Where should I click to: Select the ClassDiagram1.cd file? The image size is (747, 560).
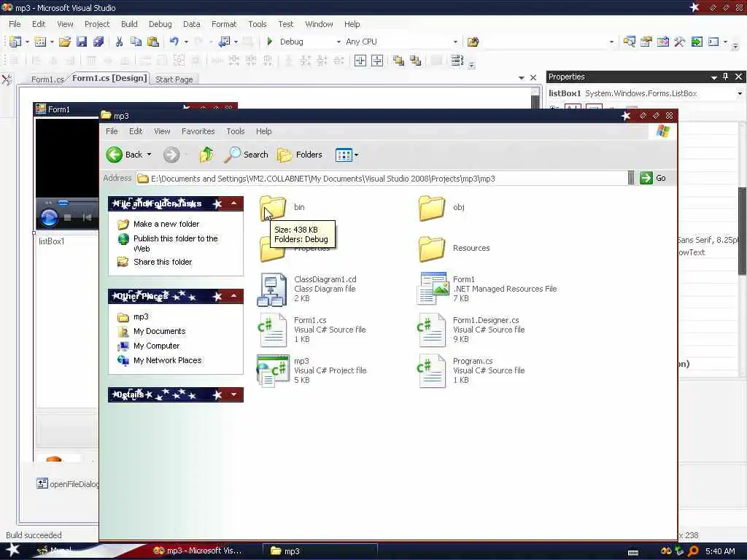[x=307, y=289]
